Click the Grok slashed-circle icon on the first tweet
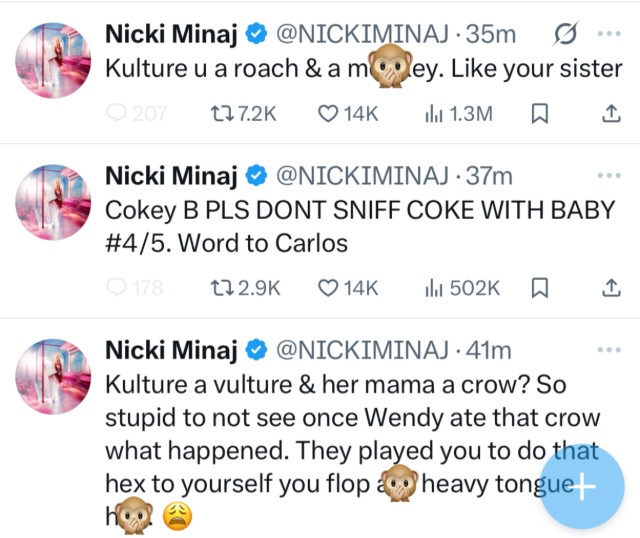The image size is (640, 538). pyautogui.click(x=562, y=34)
